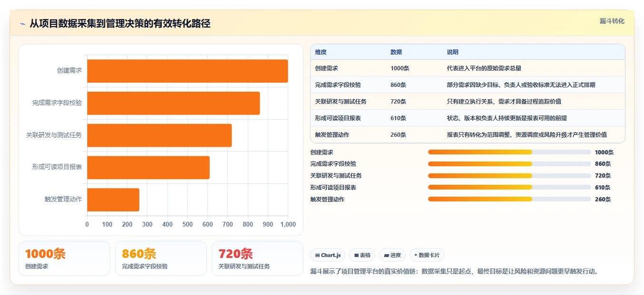Open the 720条 stat card
The width and height of the screenshot is (644, 295).
(257, 258)
